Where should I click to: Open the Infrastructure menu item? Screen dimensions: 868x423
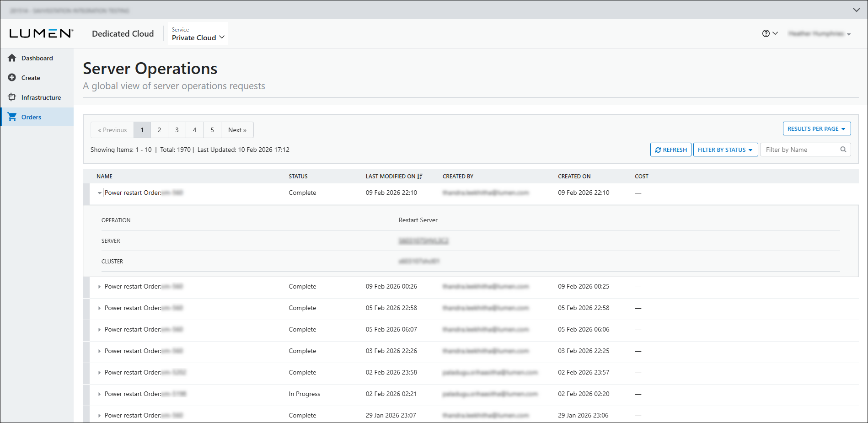[x=37, y=97]
